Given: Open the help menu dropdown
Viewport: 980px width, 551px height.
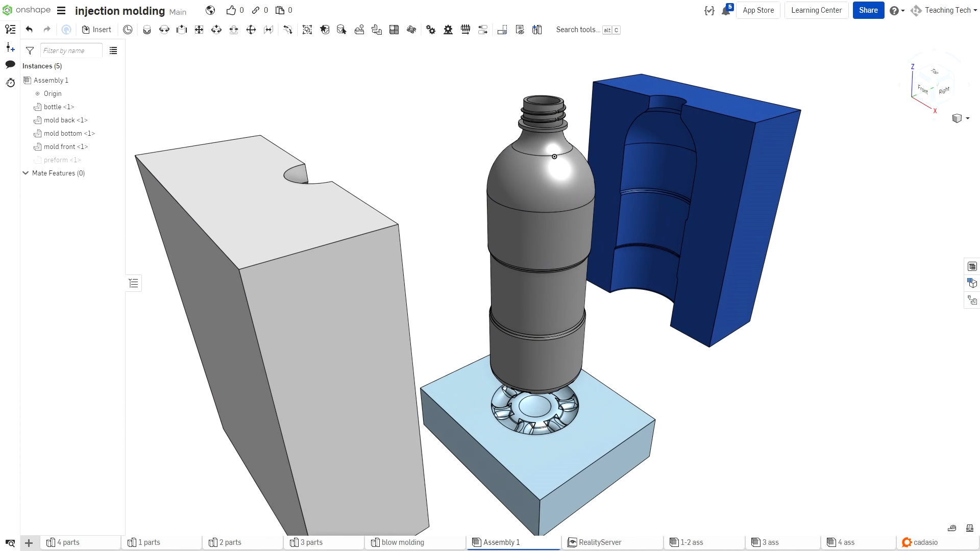Looking at the screenshot, I should point(897,11).
